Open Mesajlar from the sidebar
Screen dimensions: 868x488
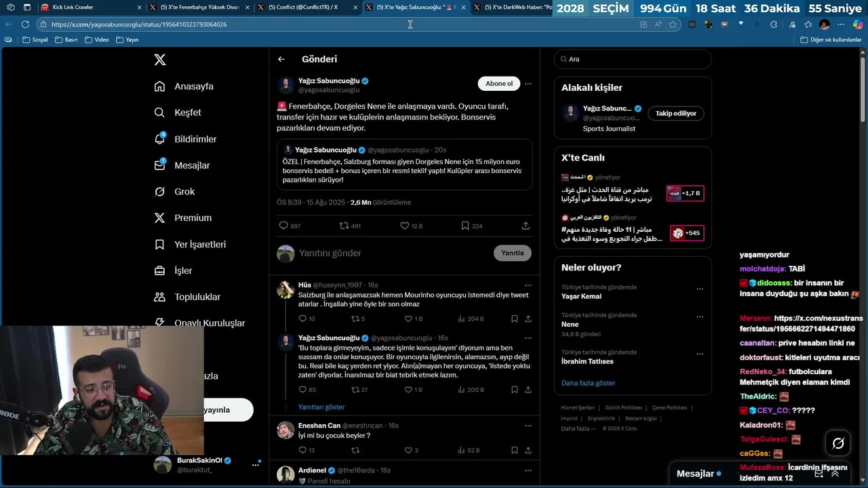[182, 165]
